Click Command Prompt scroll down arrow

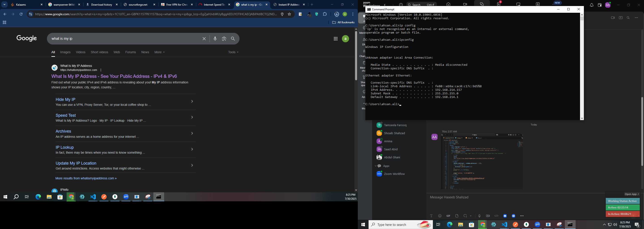(x=582, y=118)
